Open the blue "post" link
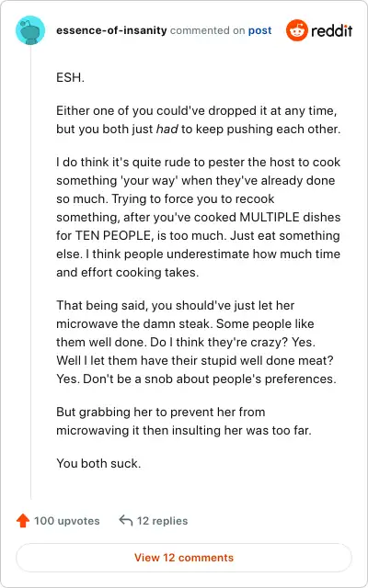The width and height of the screenshot is (368, 588). pyautogui.click(x=259, y=30)
